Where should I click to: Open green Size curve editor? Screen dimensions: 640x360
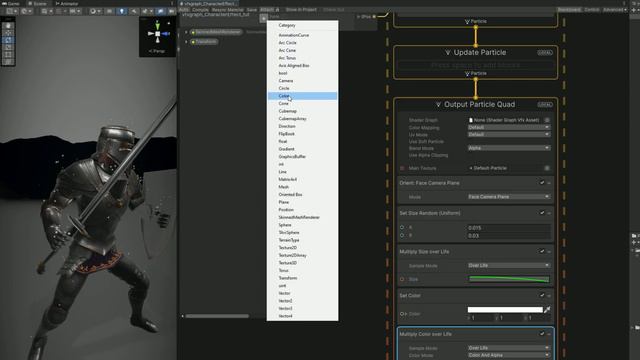(x=509, y=279)
